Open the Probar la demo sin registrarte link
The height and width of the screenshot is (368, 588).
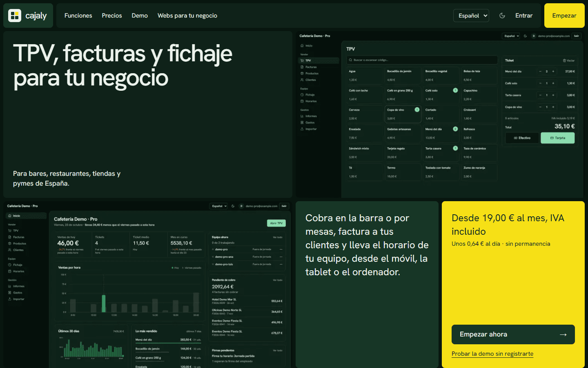pos(492,354)
